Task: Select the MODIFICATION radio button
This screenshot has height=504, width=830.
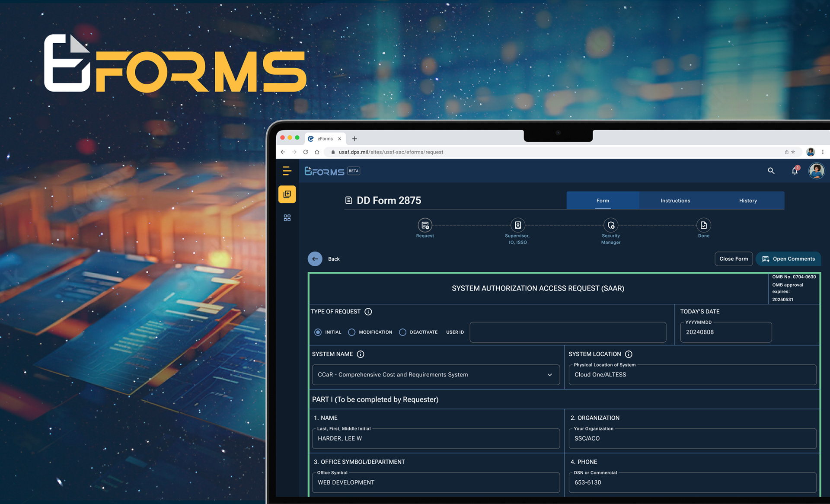Action: click(351, 332)
